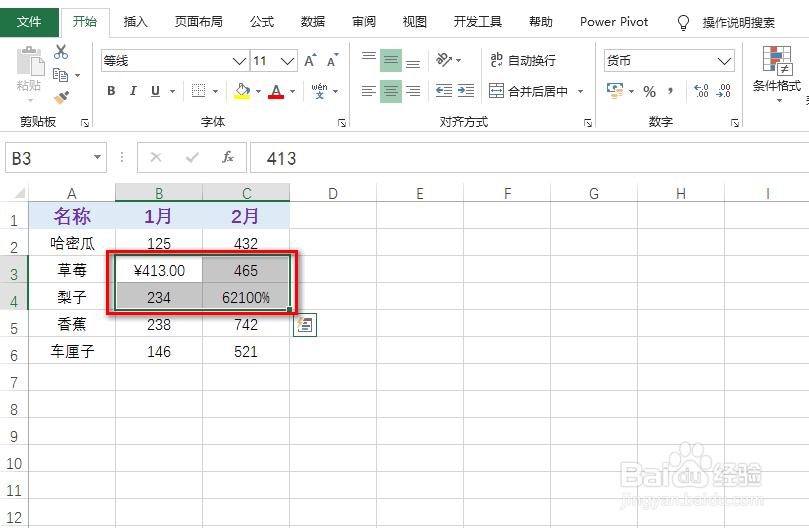Toggle 合并后居中 merge and center
This screenshot has width=809, height=528.
tap(528, 91)
